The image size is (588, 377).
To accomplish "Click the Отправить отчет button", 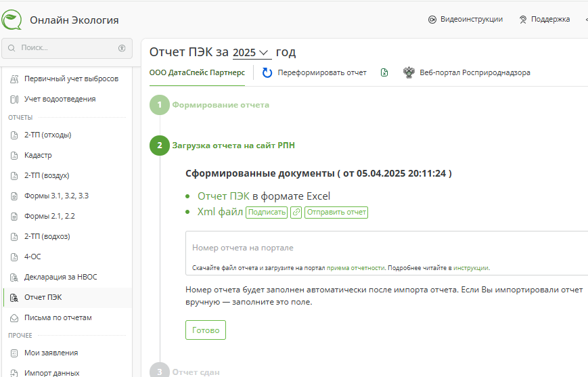I will [x=336, y=213].
